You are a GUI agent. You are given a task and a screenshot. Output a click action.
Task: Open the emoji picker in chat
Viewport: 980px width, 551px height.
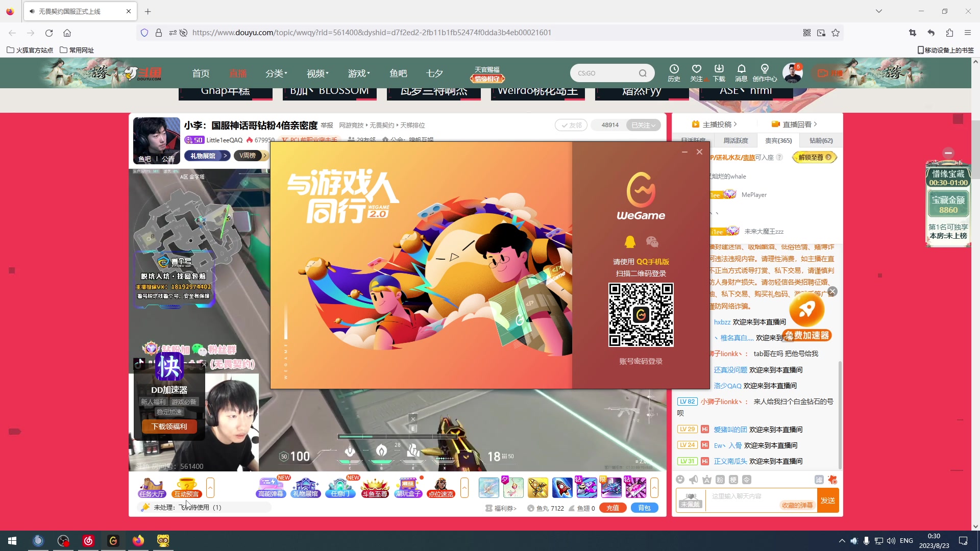680,480
